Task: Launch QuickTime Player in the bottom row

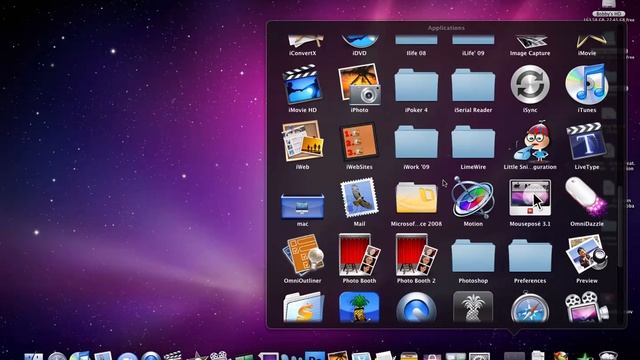Action: coord(416,308)
